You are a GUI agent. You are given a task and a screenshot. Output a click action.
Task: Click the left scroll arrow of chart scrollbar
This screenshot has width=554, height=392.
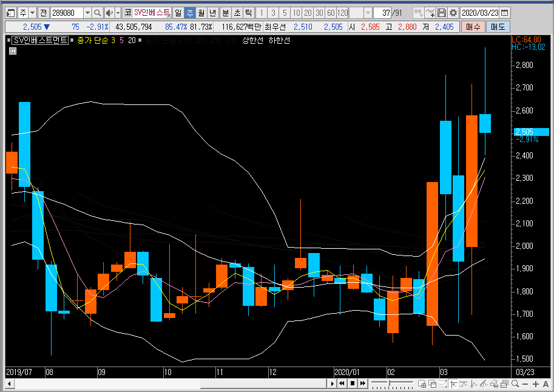9,384
